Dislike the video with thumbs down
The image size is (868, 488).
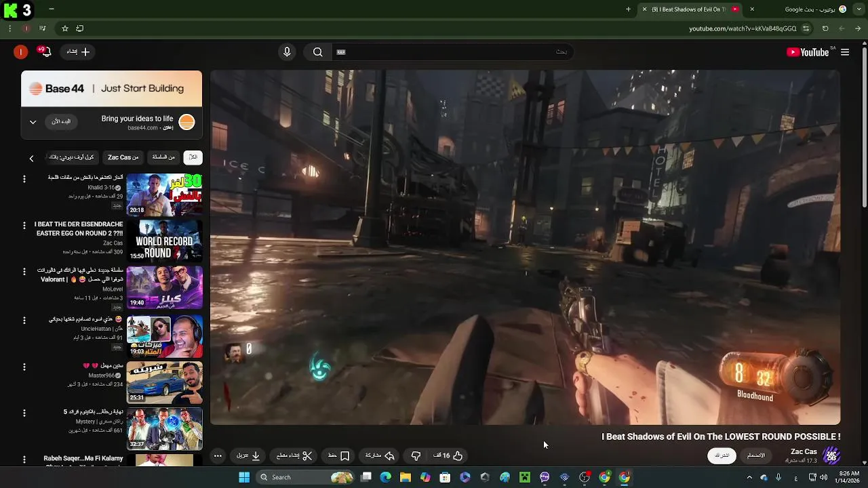416,455
